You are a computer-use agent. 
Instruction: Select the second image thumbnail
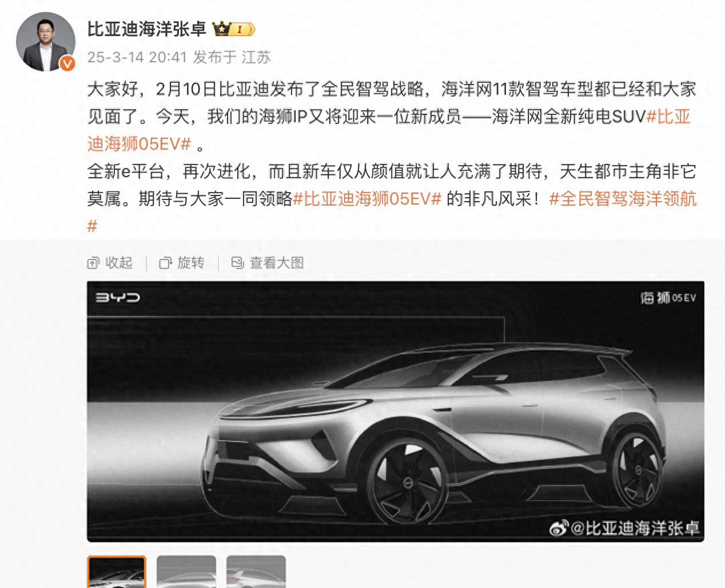(x=186, y=571)
